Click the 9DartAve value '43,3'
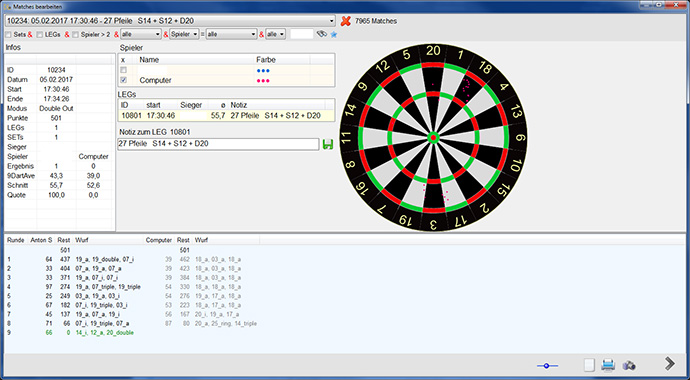 [x=56, y=176]
